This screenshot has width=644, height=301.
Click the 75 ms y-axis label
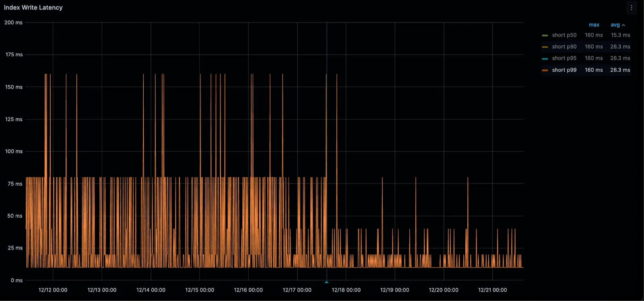click(15, 184)
